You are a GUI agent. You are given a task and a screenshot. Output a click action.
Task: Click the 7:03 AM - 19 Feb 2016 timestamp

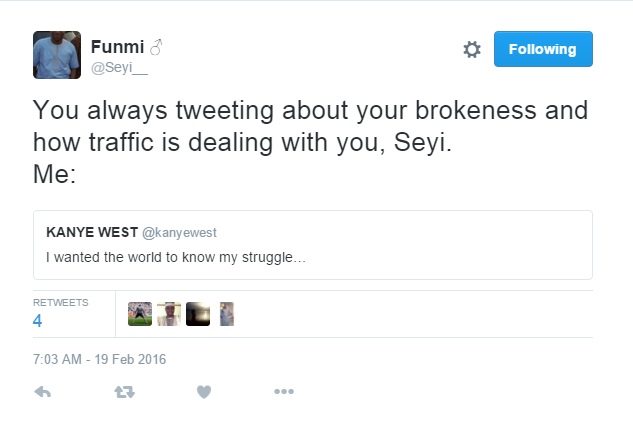[99, 358]
